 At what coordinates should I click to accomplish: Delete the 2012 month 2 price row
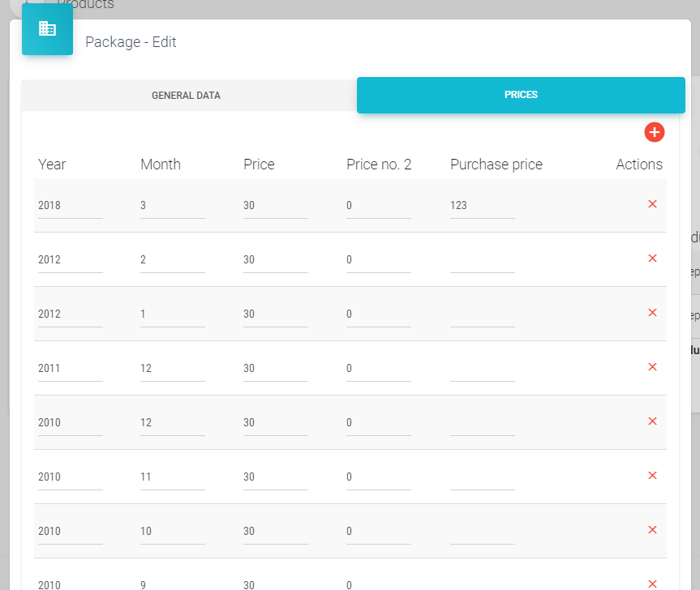(652, 259)
